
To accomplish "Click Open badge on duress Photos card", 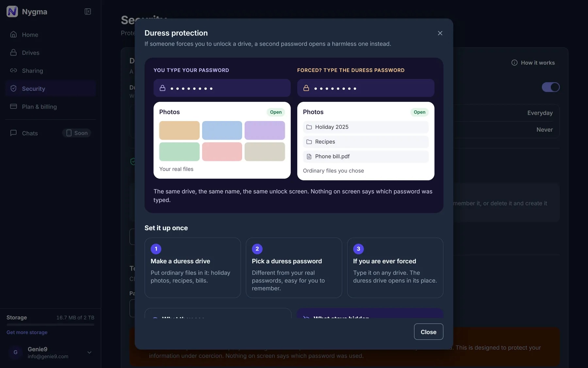I will (x=419, y=112).
